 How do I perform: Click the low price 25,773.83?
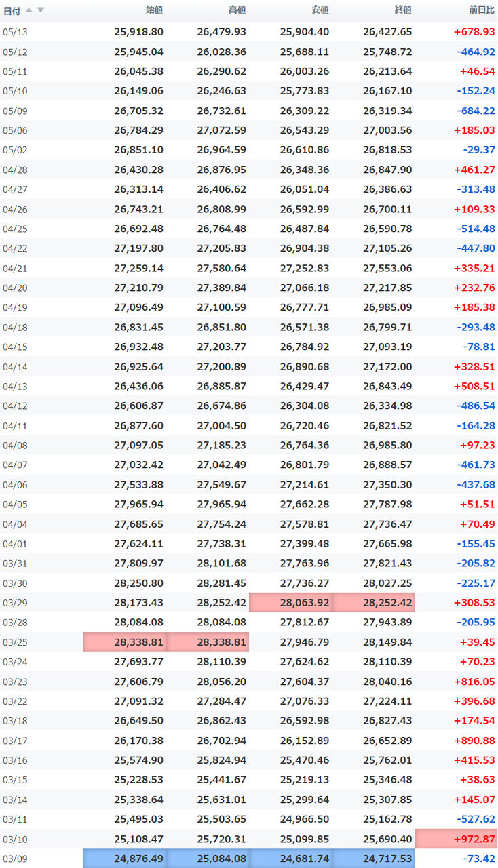click(304, 91)
